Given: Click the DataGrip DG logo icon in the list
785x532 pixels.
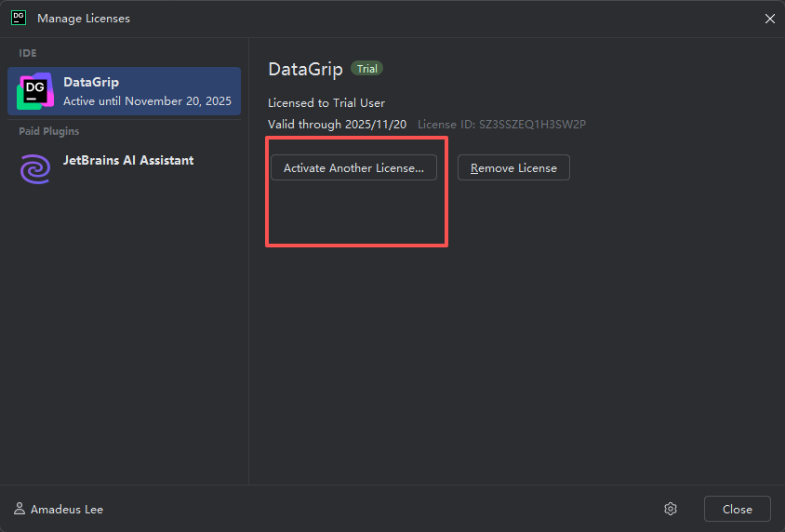Looking at the screenshot, I should 35,91.
